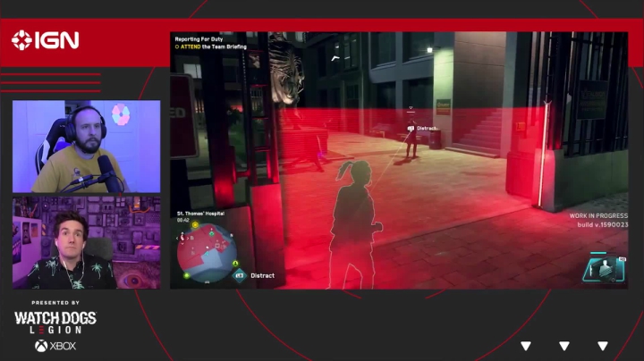Click the objective marker above the guard
Screen dimensions: 644x361
[411, 109]
